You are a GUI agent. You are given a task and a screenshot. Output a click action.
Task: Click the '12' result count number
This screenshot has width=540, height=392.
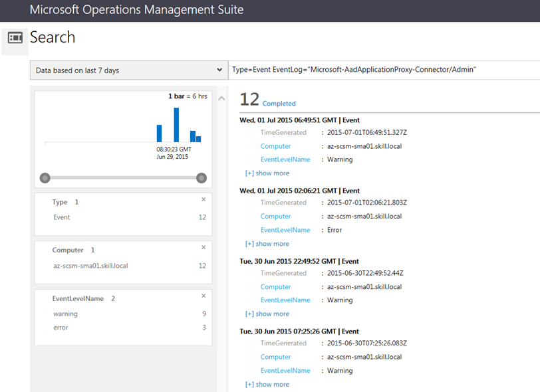click(x=249, y=100)
